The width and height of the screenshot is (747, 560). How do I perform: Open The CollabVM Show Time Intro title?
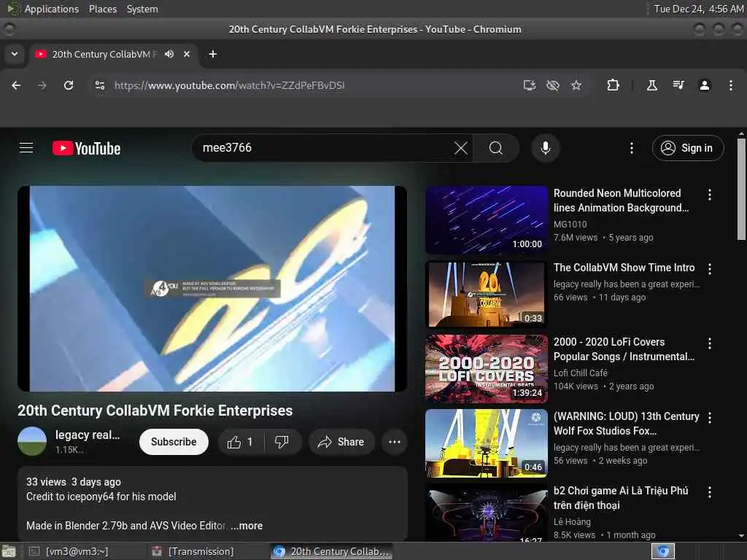coord(624,268)
